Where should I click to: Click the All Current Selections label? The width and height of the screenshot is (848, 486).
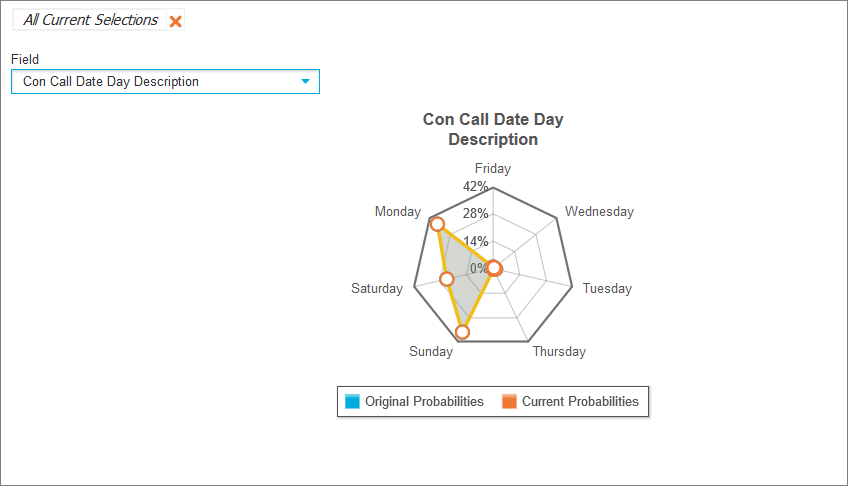pyautogui.click(x=90, y=20)
